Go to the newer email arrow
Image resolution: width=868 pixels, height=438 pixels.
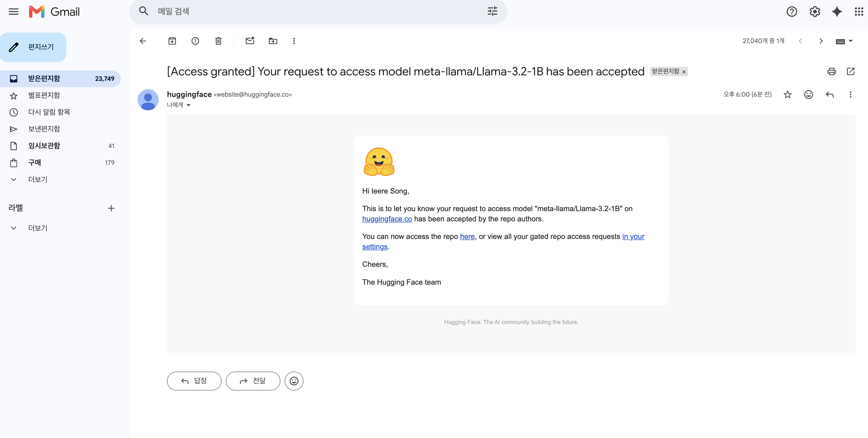pos(800,41)
